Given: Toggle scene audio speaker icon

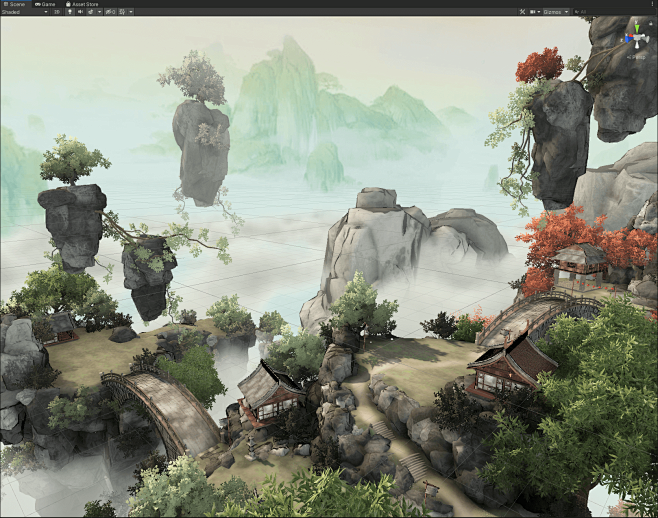Looking at the screenshot, I should pos(80,12).
